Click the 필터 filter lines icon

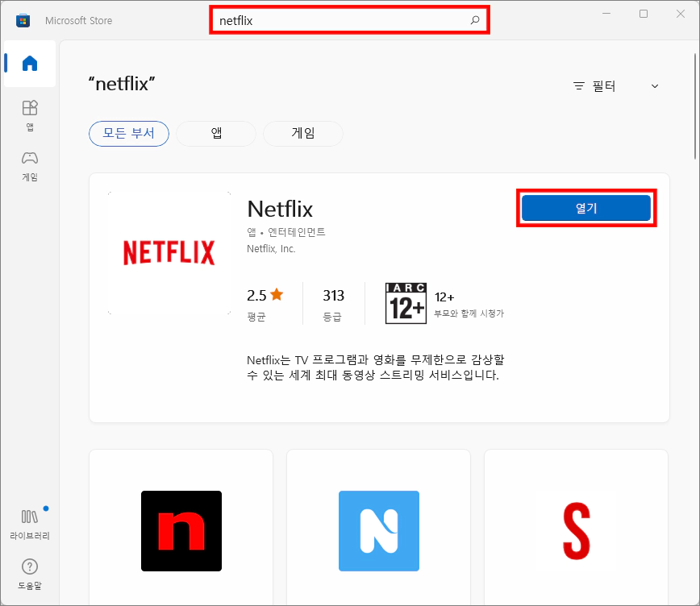point(579,86)
